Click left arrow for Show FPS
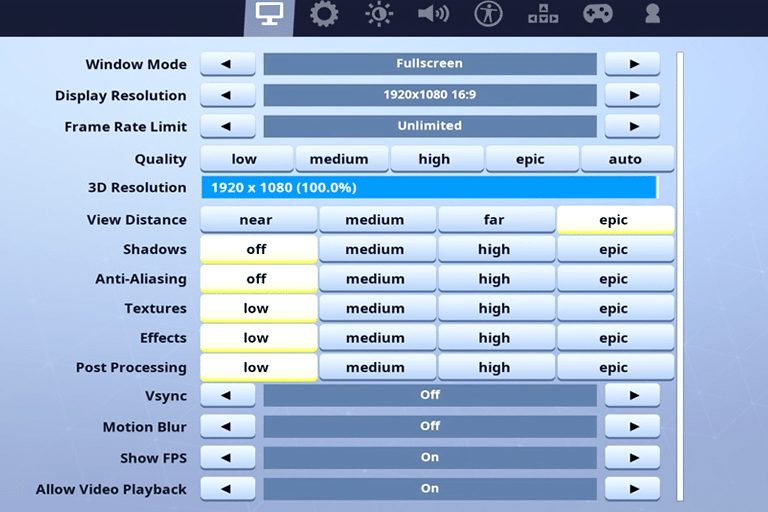The width and height of the screenshot is (768, 512). pos(228,458)
